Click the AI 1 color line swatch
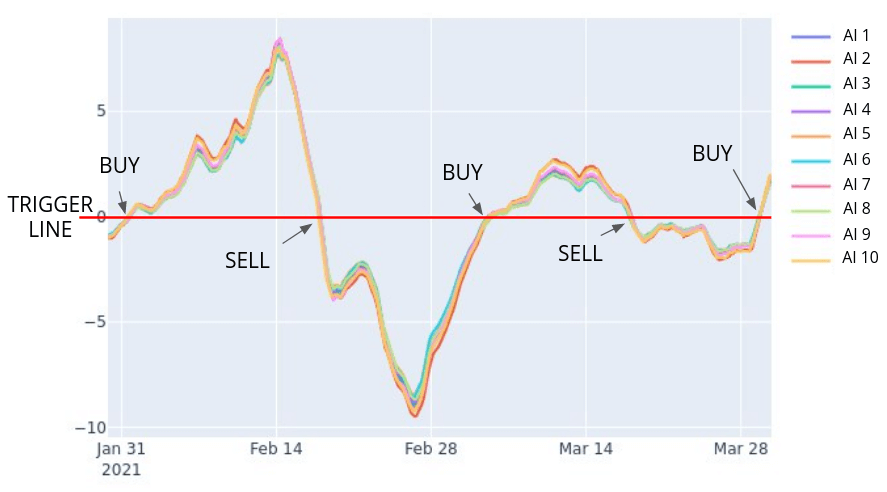 [x=811, y=35]
